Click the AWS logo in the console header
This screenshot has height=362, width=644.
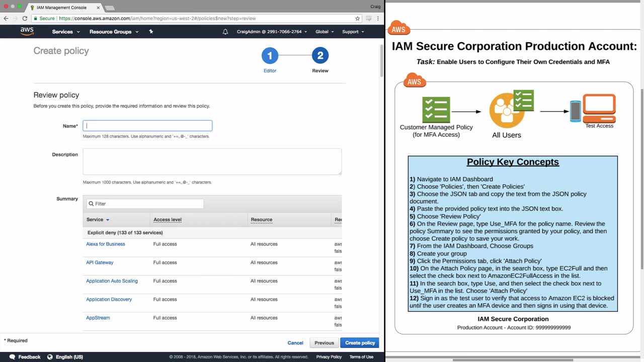pos(27,31)
